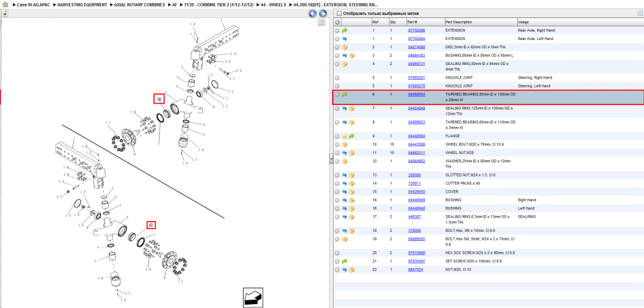
Task: Open part number 309090 link
Action: [414, 175]
